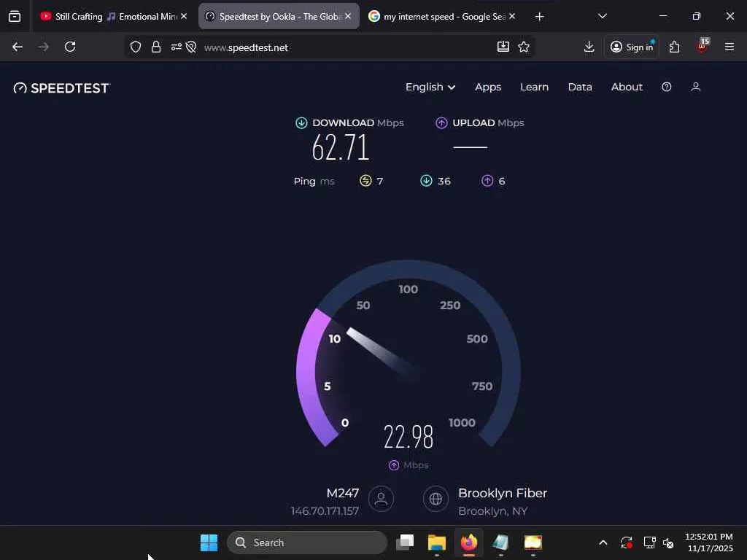Open the Speedtest user account icon
The width and height of the screenshot is (747, 560).
695,87
